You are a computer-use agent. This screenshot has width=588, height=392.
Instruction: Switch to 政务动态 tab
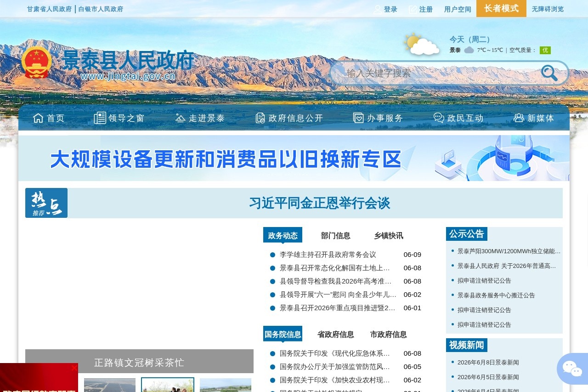pos(283,235)
